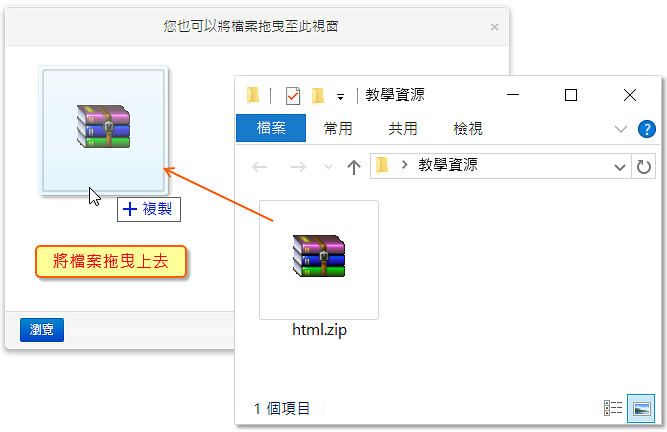Go up one folder level with up arrow
This screenshot has width=667, height=432.
[x=353, y=167]
